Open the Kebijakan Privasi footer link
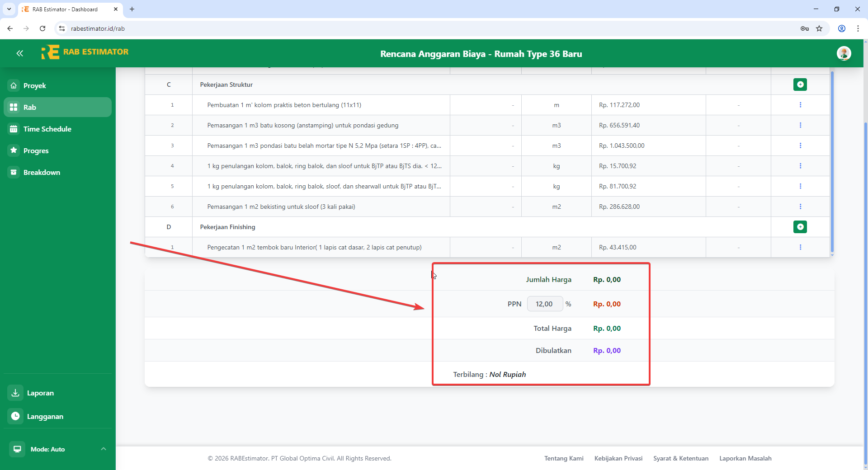868x470 pixels. pyautogui.click(x=618, y=458)
